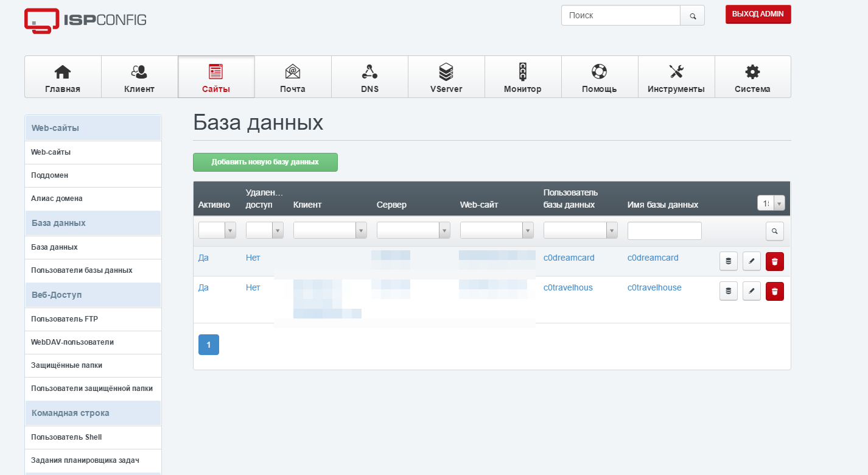Open the Пользователь базы данных filter dropdown
Screen dimensions: 868x475
[581, 230]
